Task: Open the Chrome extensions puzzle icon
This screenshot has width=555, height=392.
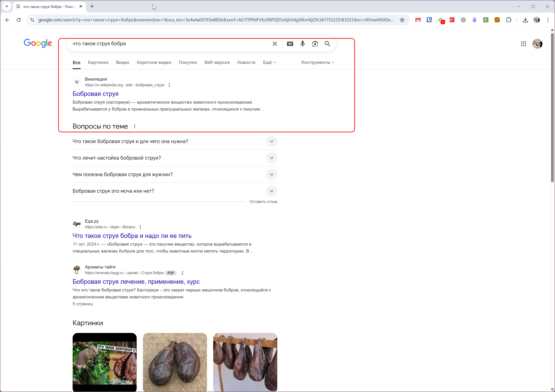Action: [x=509, y=20]
